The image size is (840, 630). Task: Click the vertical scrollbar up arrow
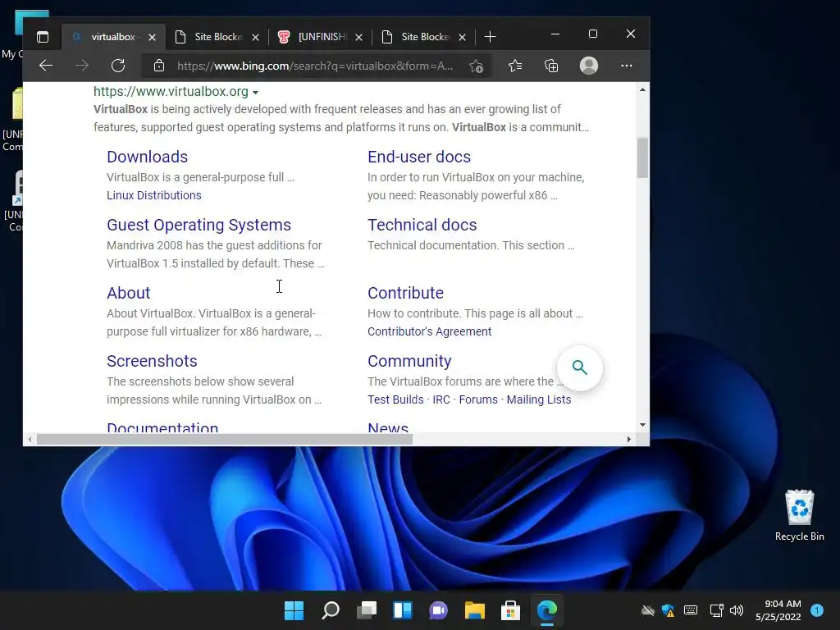click(x=642, y=89)
